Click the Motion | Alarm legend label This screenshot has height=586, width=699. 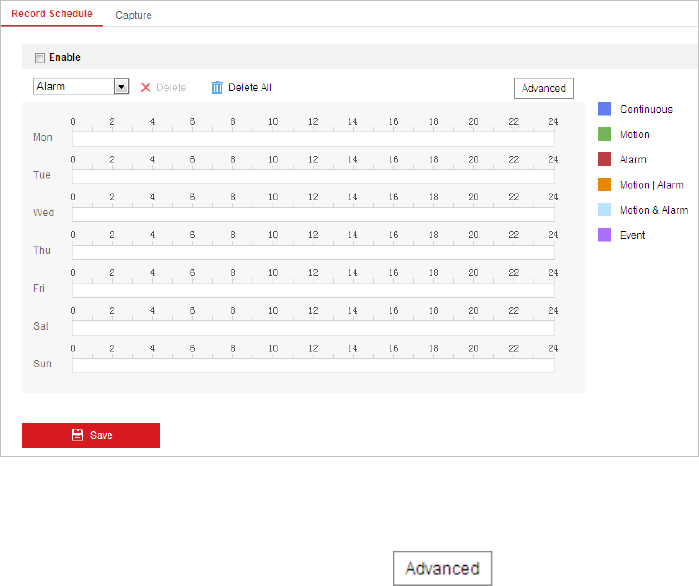click(652, 185)
